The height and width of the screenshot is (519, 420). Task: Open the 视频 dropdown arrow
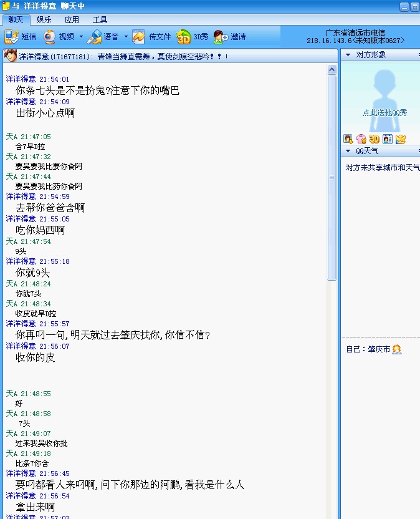[82, 36]
